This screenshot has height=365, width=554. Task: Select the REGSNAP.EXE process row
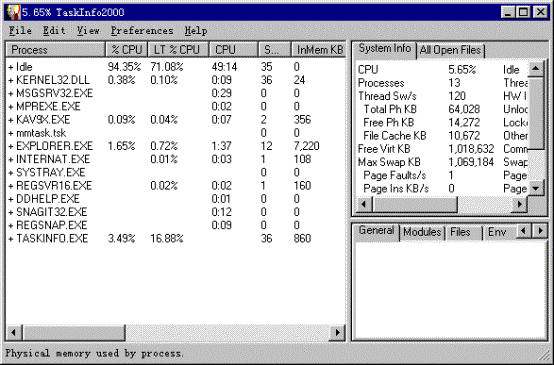click(x=176, y=225)
